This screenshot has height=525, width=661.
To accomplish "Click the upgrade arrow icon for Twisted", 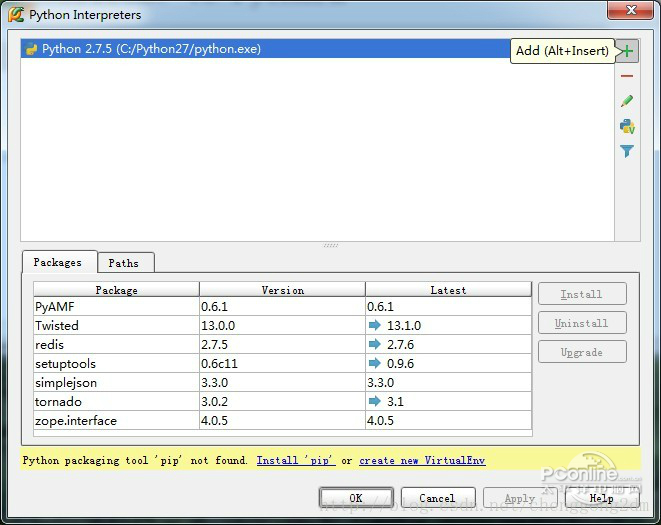I will [x=374, y=325].
